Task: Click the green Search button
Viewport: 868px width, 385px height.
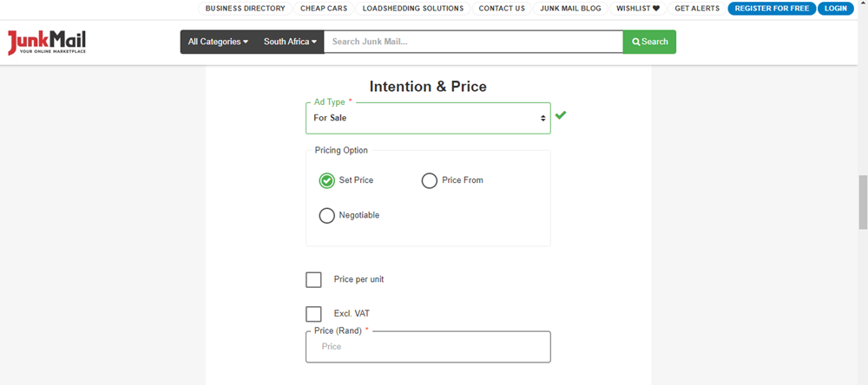Action: click(x=649, y=42)
